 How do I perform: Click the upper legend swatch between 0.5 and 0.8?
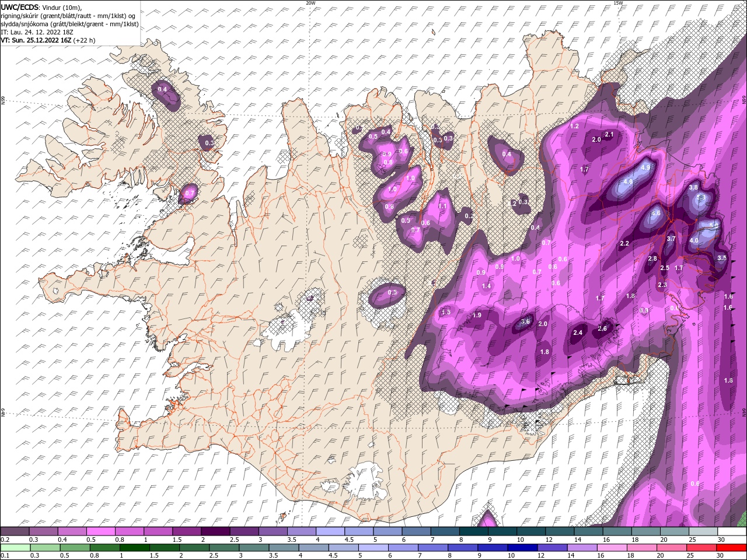(101, 531)
